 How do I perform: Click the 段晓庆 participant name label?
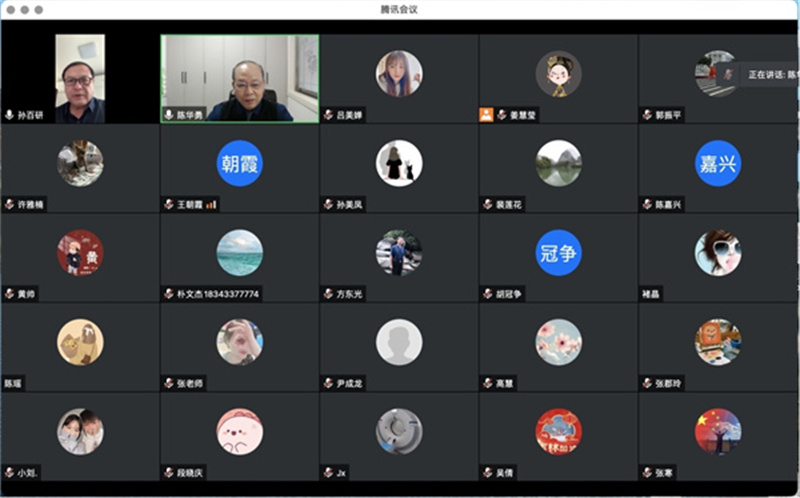click(x=190, y=472)
